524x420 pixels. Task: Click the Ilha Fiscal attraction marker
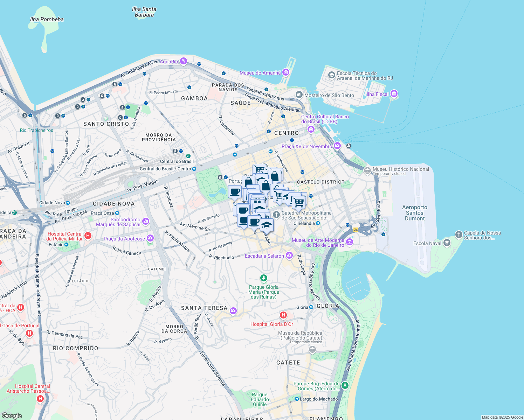click(x=394, y=94)
